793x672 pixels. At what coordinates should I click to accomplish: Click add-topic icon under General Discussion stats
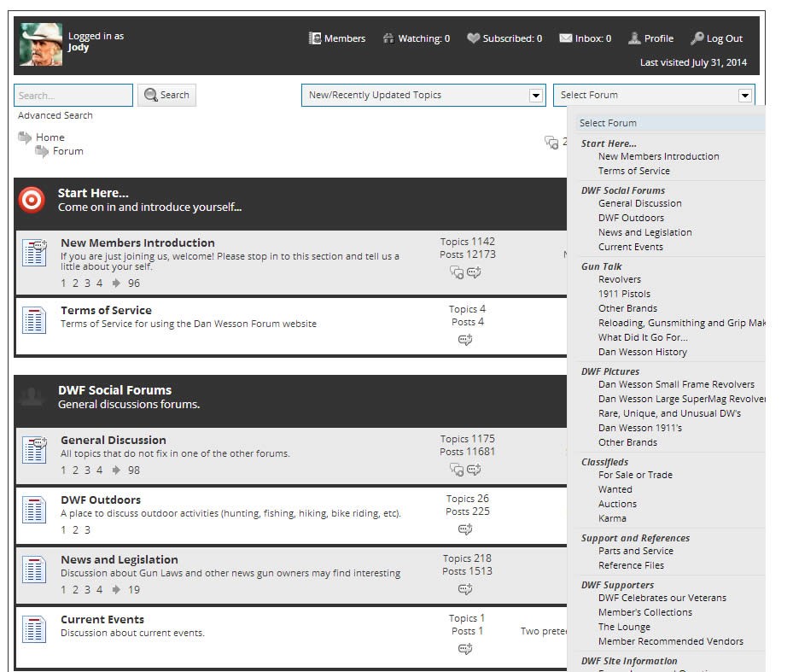click(474, 470)
